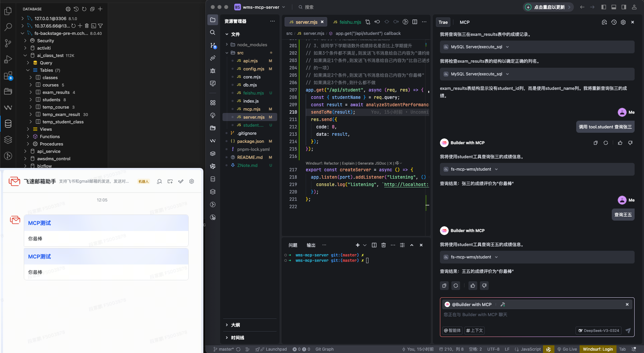
Task: Expand the fs-mcp-wms/student tool result for 王五
Action: point(496,257)
